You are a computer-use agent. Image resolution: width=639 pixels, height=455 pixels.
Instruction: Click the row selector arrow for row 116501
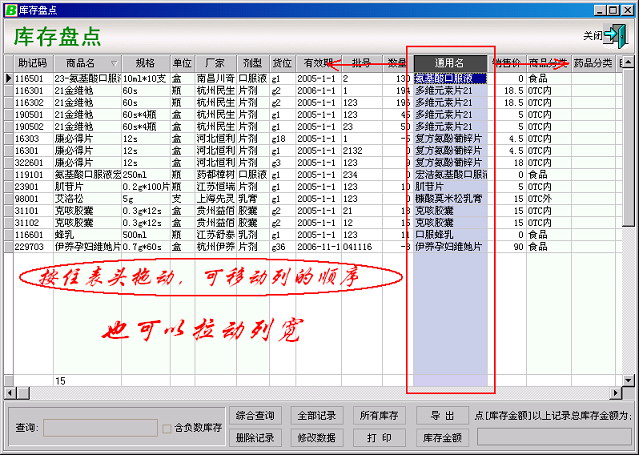coord(8,77)
